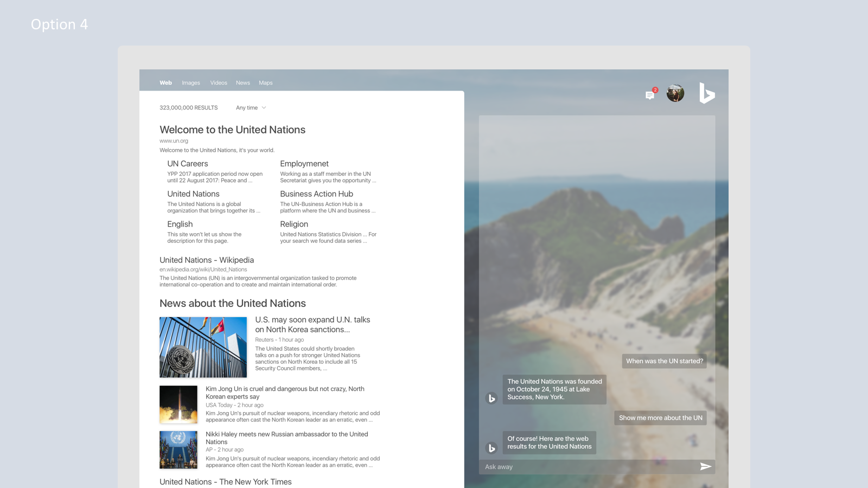Click the UN founded October 24, 1945 reply

[x=554, y=389]
